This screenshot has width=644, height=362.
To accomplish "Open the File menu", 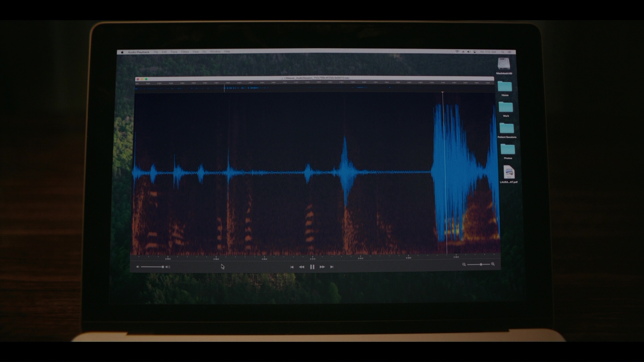I will [x=156, y=52].
